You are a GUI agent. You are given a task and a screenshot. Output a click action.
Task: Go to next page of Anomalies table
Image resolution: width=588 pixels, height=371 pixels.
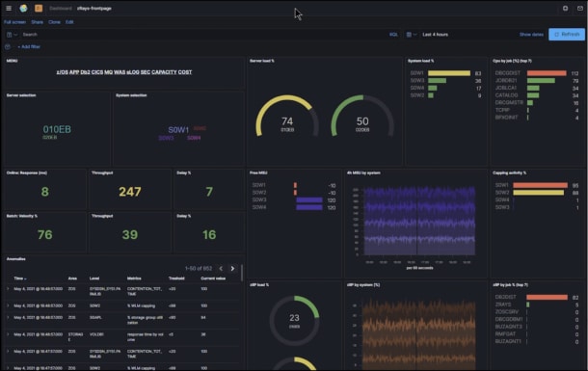point(232,268)
